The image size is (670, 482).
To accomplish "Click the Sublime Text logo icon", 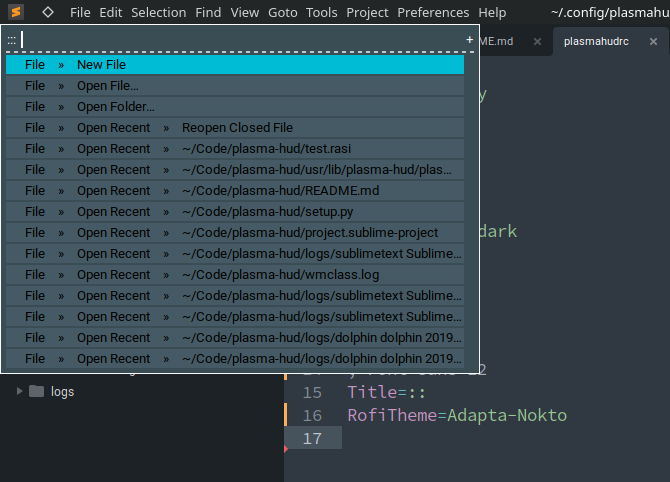I will click(x=16, y=12).
